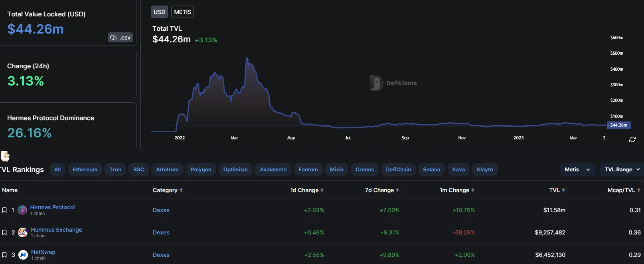Click the llama avatar icon above TVL Rankings

[5, 156]
